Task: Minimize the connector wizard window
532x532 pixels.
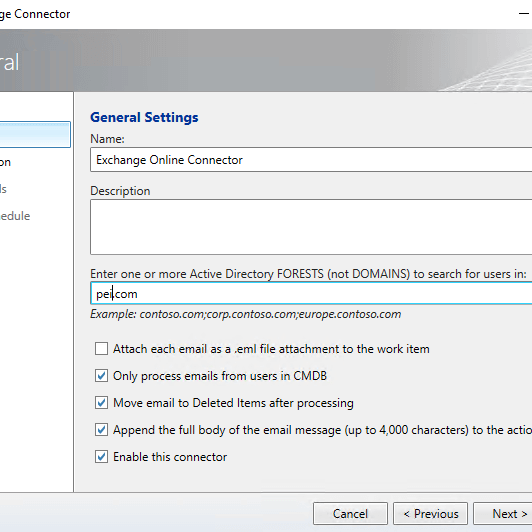Action: (524, 14)
